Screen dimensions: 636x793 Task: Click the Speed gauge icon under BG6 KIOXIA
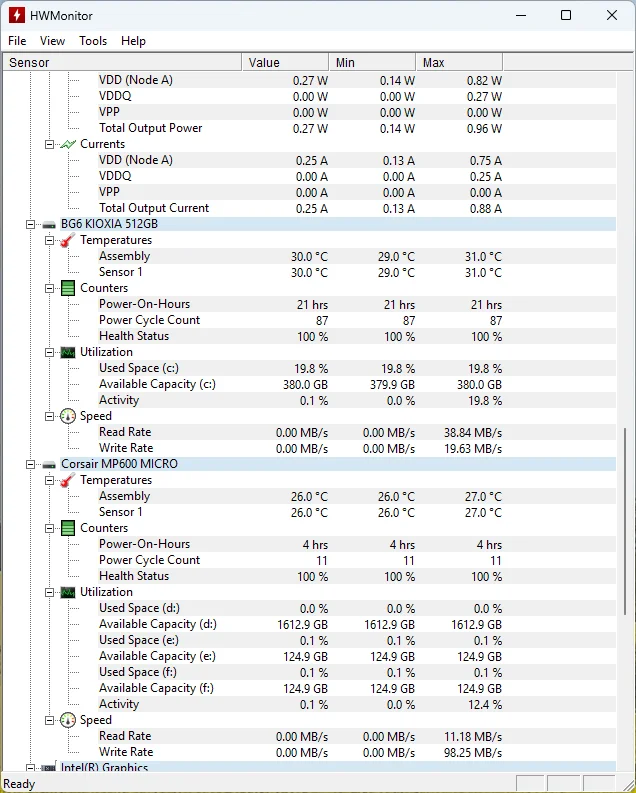point(68,416)
